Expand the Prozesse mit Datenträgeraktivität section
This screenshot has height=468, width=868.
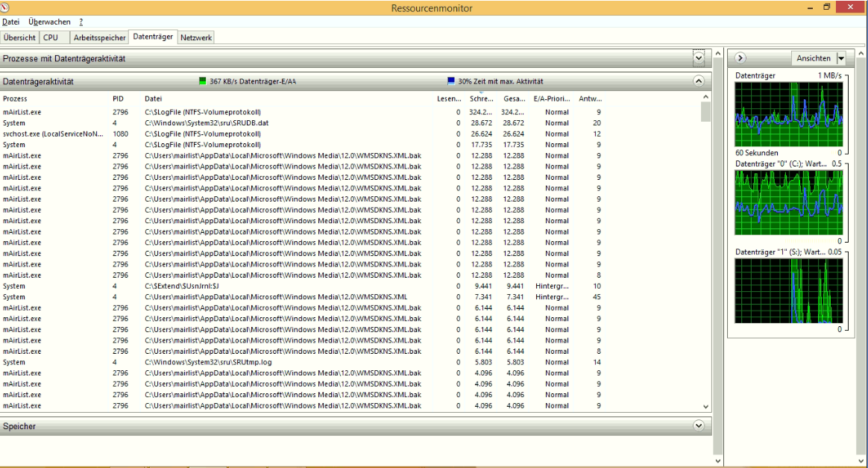(x=699, y=57)
